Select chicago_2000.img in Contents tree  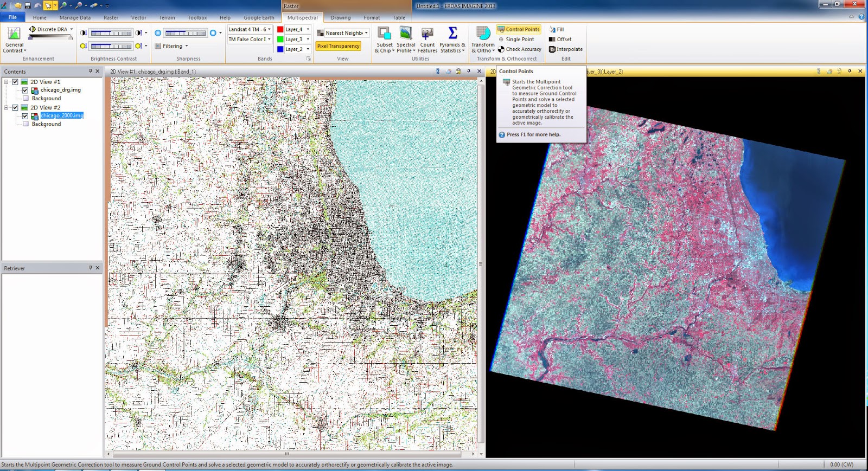62,115
